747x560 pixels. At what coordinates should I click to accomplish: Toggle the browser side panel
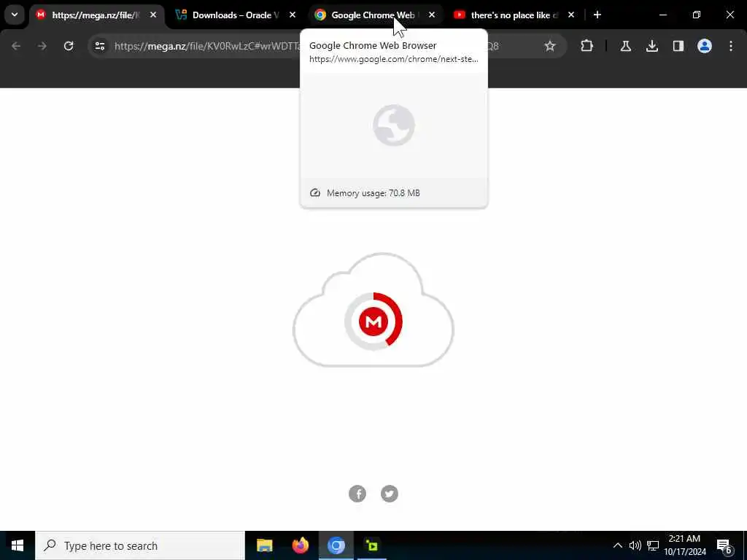click(x=678, y=46)
